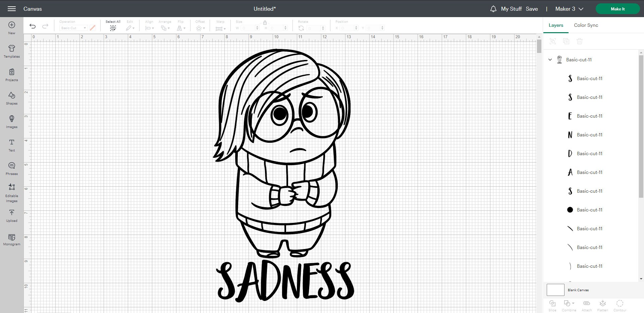Image resolution: width=644 pixels, height=313 pixels.
Task: Switch to the Color Sync tab
Action: [585, 25]
